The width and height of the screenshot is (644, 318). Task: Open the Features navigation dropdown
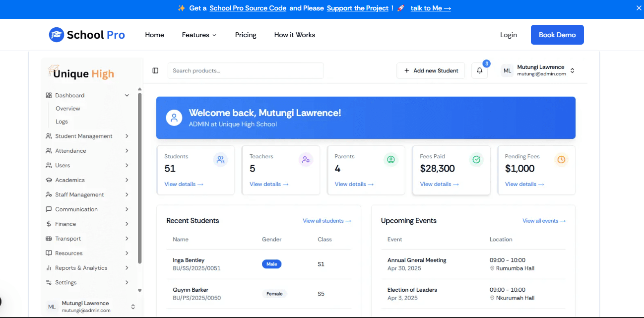[x=198, y=35]
